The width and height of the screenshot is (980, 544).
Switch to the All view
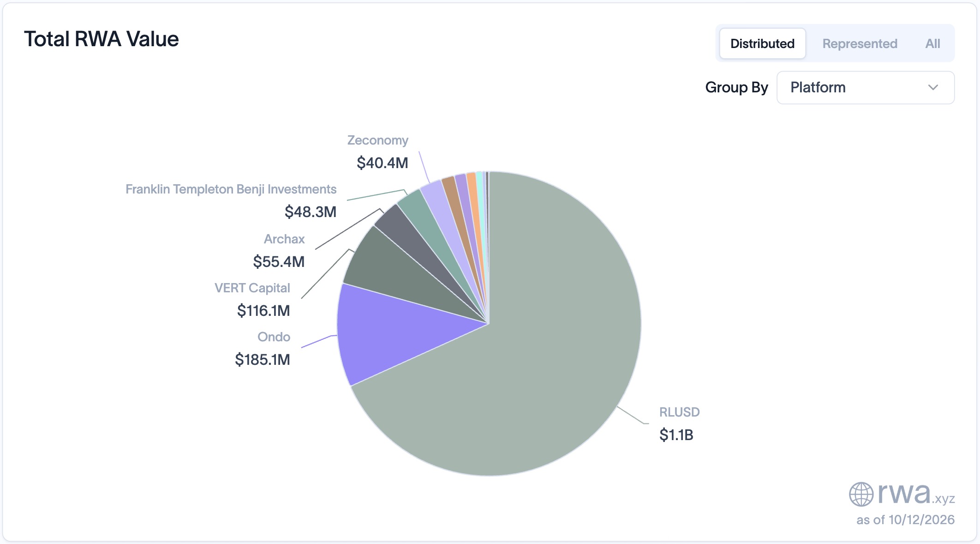tap(932, 43)
